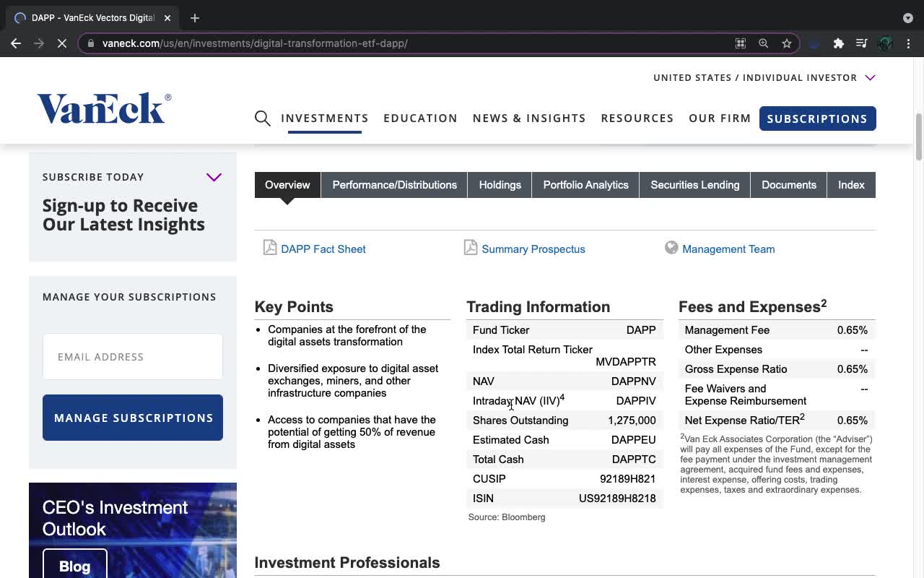924x578 pixels.
Task: Switch to Performance/Distributions tab
Action: 394,185
